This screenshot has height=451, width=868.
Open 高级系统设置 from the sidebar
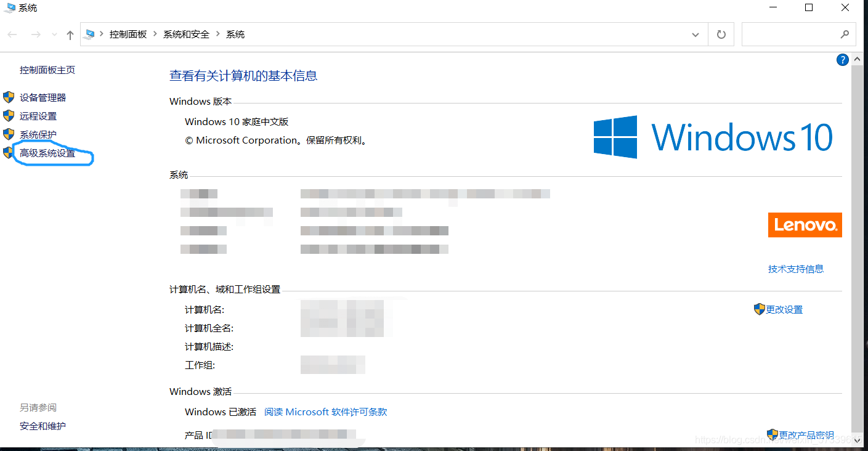[47, 153]
